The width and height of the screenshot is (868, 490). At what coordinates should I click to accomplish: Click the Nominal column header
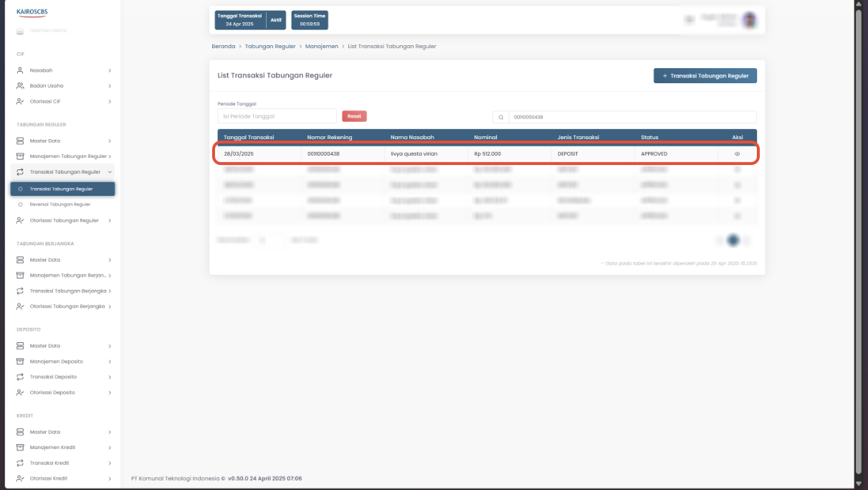485,137
